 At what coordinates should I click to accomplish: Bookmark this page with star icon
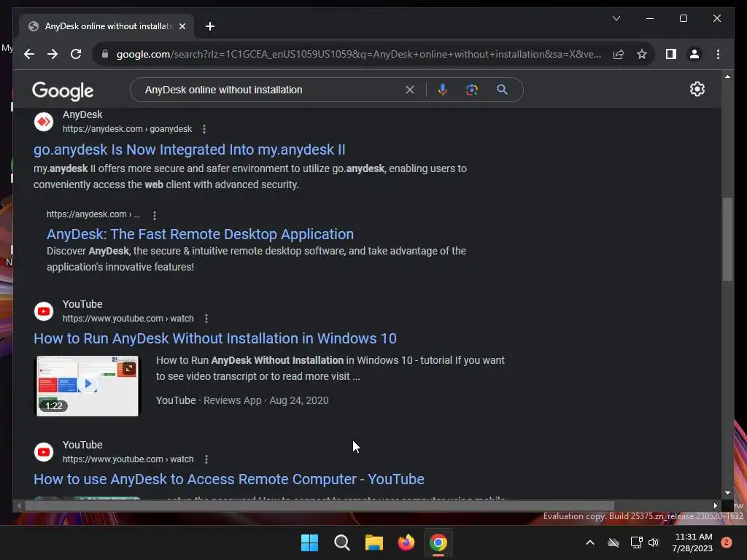(642, 54)
